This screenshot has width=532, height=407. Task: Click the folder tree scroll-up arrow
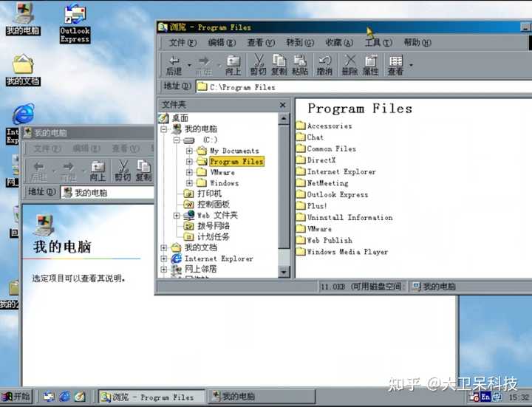point(284,119)
